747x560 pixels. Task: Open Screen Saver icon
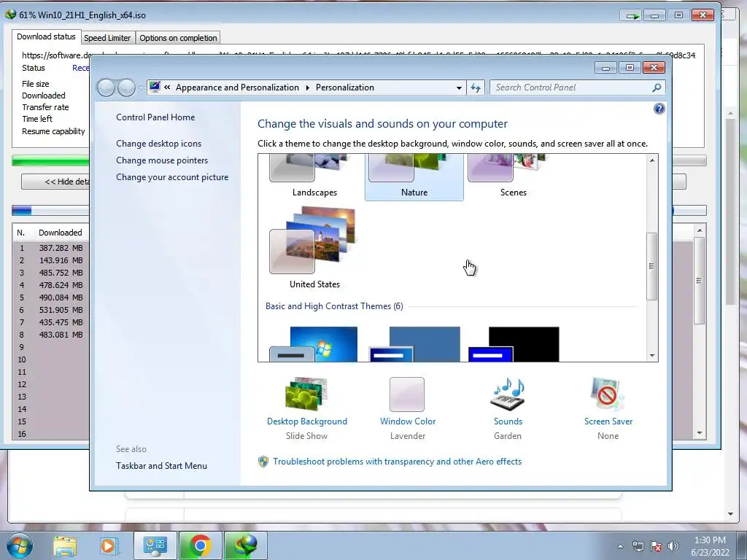tap(607, 394)
